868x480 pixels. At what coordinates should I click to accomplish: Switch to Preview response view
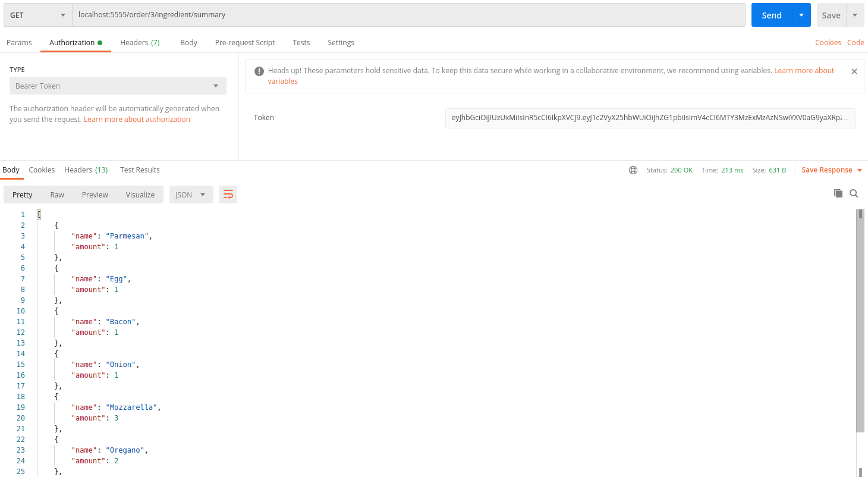(x=95, y=194)
